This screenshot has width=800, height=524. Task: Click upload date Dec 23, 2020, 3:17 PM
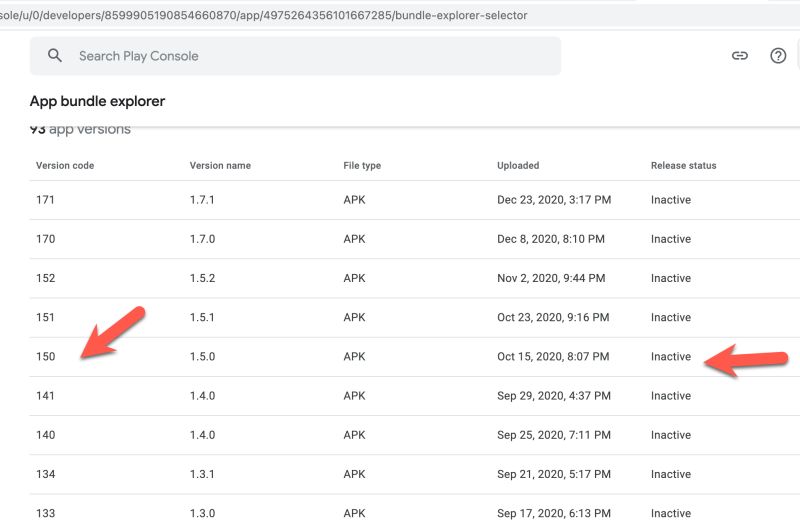tap(554, 200)
